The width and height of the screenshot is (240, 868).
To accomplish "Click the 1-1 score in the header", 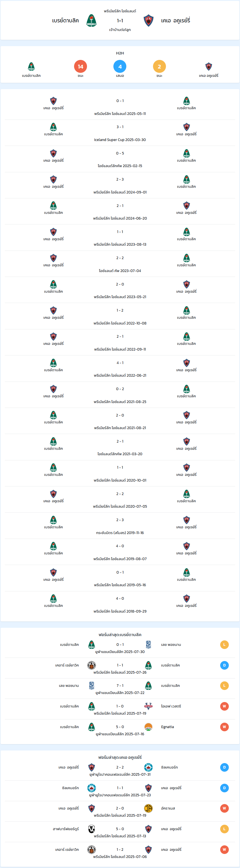I will tap(120, 21).
